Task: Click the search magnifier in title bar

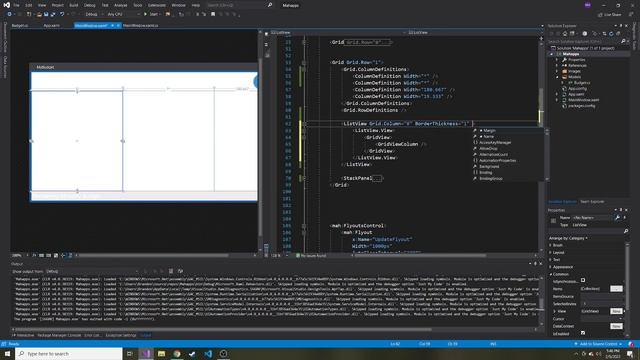Action: coord(270,5)
